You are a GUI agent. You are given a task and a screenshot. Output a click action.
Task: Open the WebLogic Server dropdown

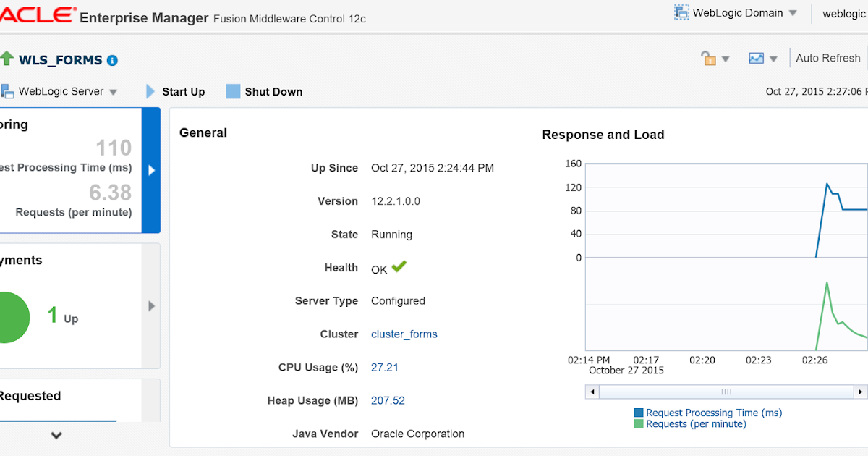[x=113, y=92]
